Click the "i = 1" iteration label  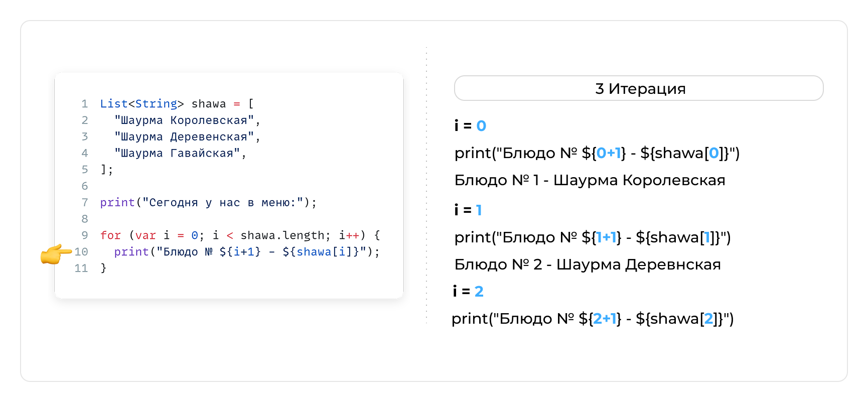tap(468, 210)
